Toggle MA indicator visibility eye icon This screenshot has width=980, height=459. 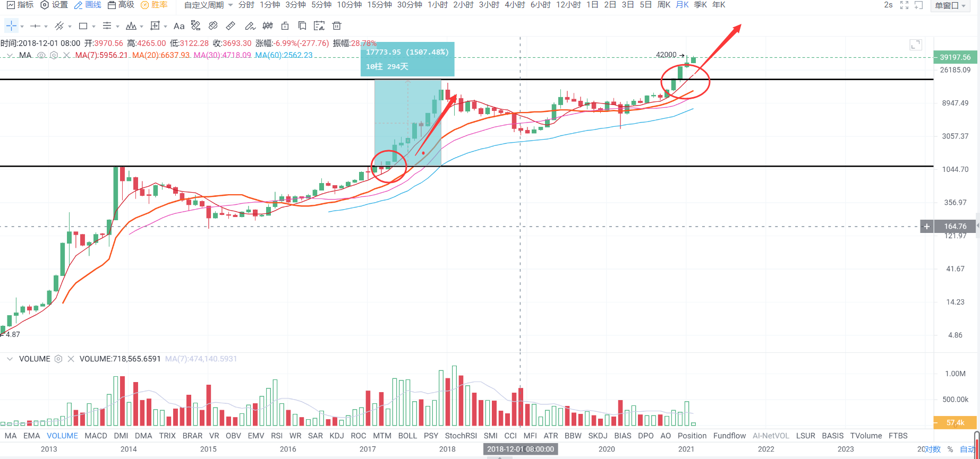[41, 55]
